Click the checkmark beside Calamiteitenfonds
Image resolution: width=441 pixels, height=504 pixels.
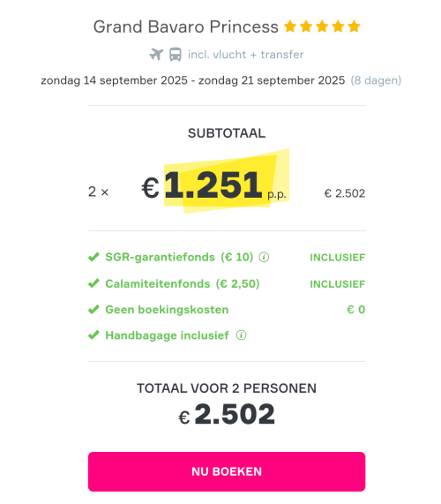click(x=93, y=283)
